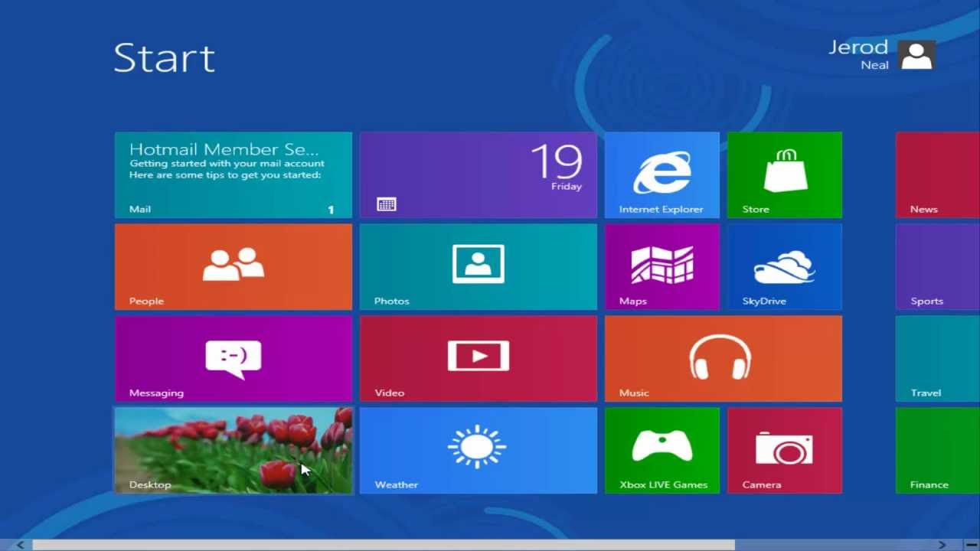Image resolution: width=980 pixels, height=551 pixels.
Task: Click the user account picture icon
Action: (x=916, y=55)
